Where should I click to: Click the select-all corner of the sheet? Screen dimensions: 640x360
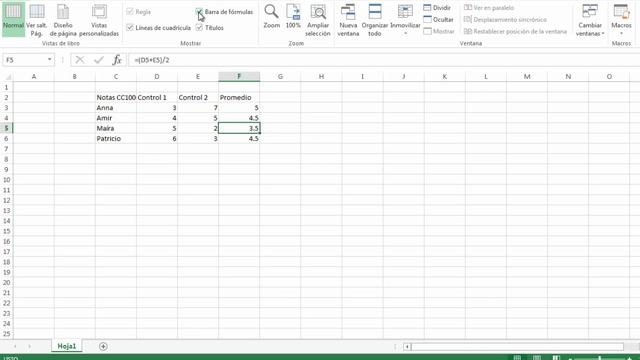(7, 77)
